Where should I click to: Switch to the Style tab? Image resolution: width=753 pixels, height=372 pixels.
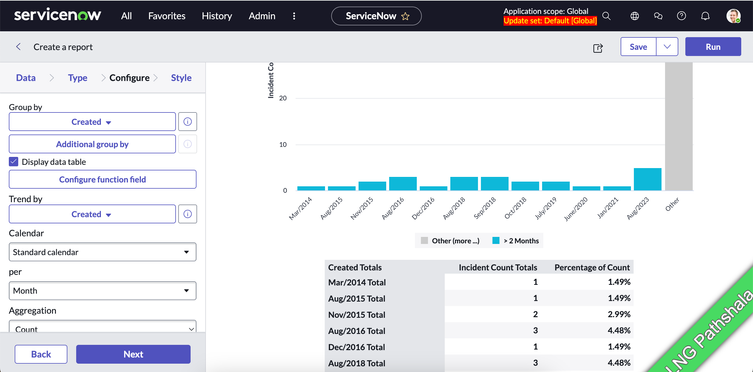[181, 78]
